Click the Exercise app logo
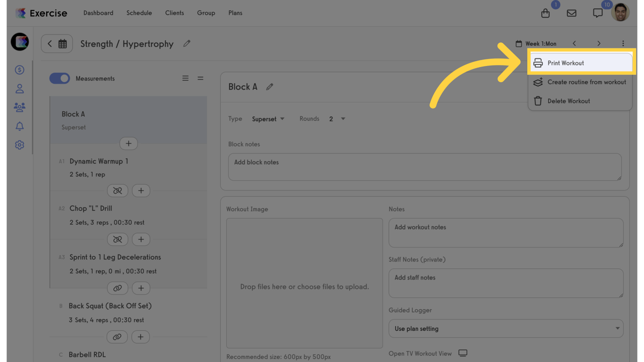Screen dimensions: 644x362 tap(41, 13)
